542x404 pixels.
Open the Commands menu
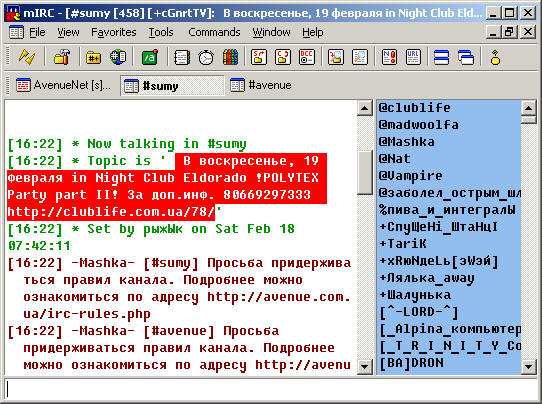(x=214, y=32)
